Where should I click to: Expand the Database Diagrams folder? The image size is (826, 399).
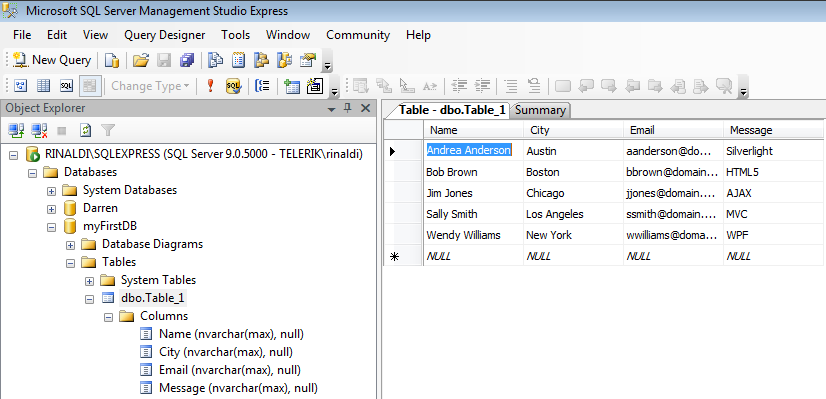click(x=71, y=245)
